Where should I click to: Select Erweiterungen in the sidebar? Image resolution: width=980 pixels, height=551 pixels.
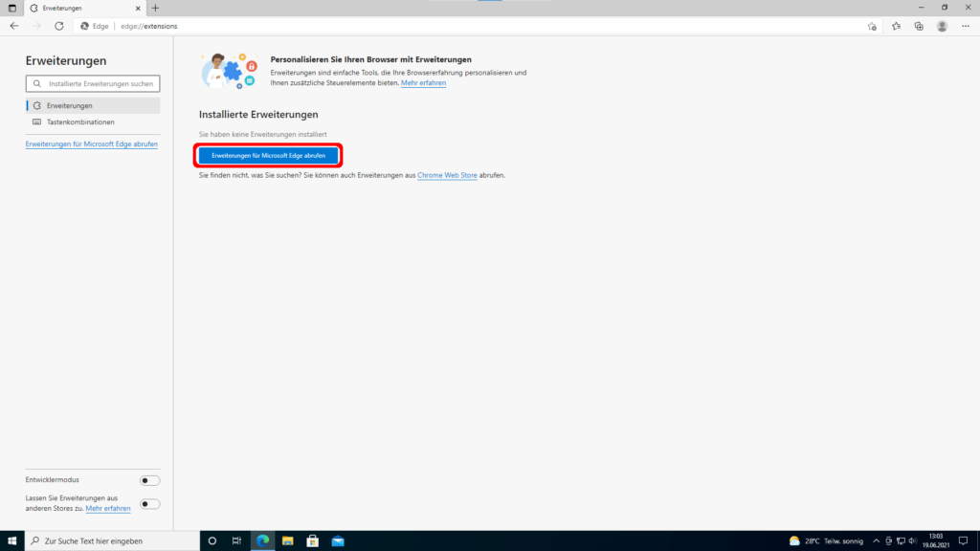point(93,105)
